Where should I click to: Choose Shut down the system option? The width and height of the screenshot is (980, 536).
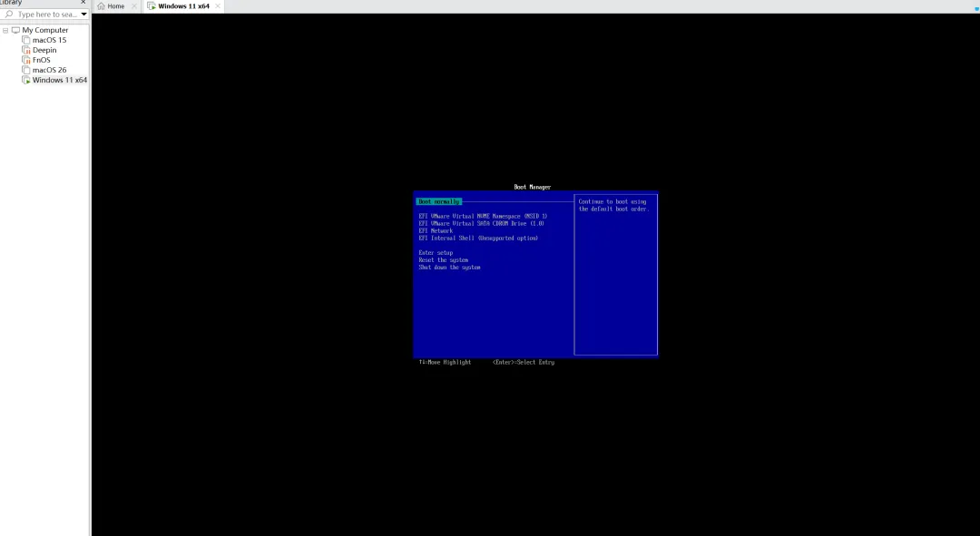click(x=449, y=268)
